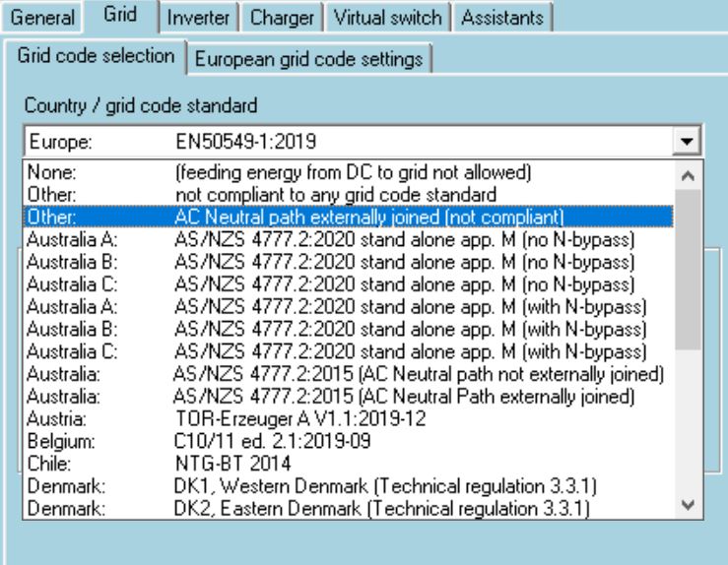The height and width of the screenshot is (565, 728).
Task: Open the Charger tab
Action: tap(282, 18)
